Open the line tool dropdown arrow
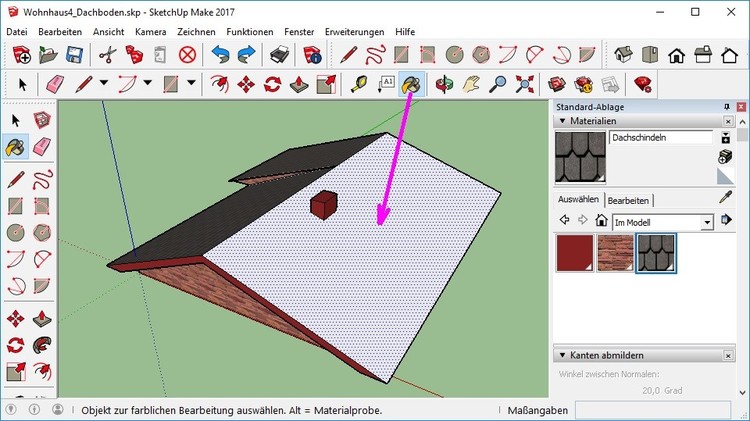 [104, 83]
